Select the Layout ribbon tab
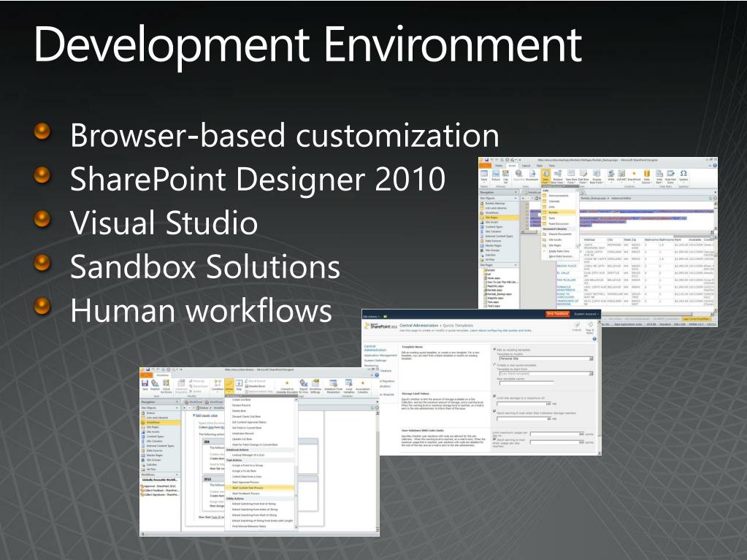 pyautogui.click(x=526, y=165)
